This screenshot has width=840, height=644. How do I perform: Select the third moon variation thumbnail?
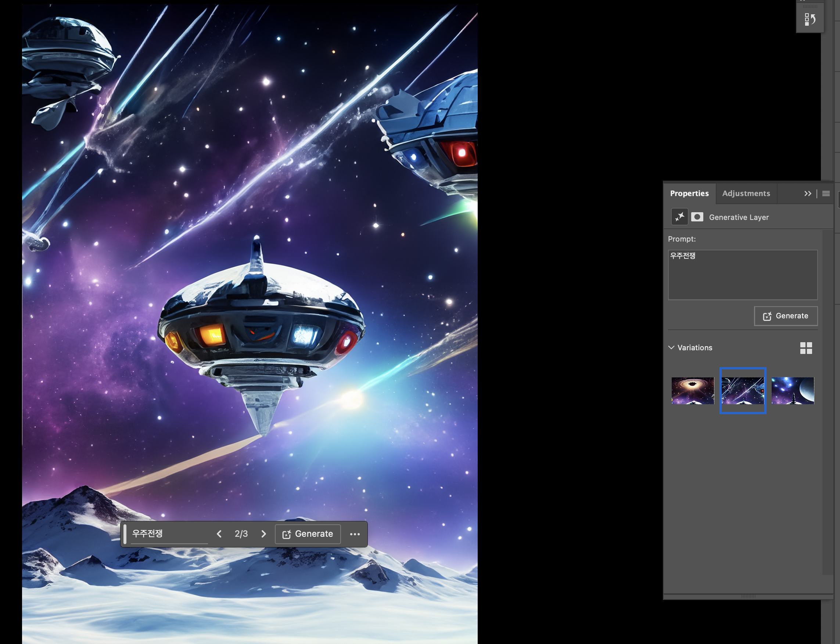793,391
